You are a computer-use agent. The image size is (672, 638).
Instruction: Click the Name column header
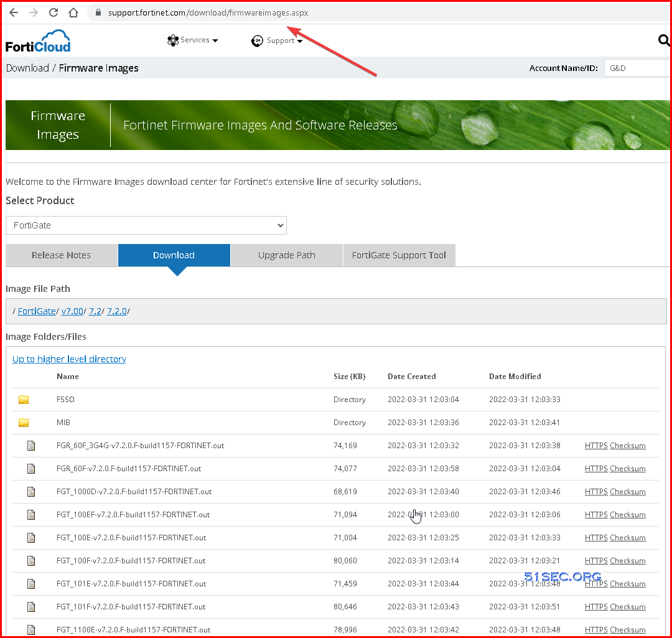[68, 377]
